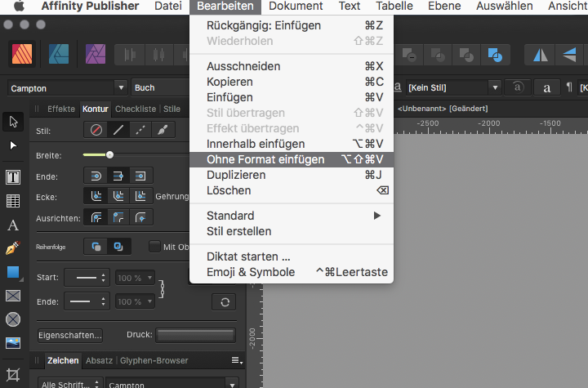The height and width of the screenshot is (388, 588).
Task: Open the Zeichen panel options menu
Action: [x=237, y=360]
